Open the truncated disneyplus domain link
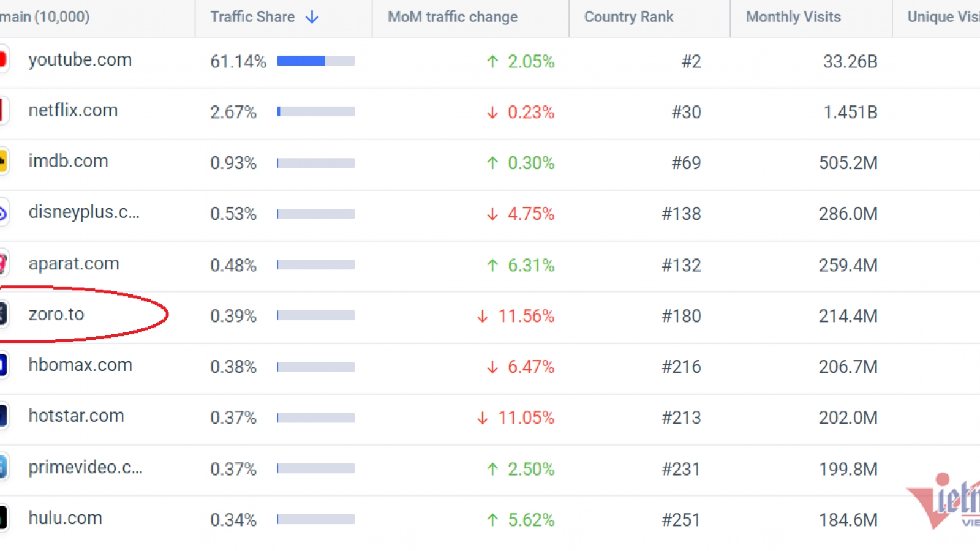Viewport: 980px width, 551px height. coord(84,212)
